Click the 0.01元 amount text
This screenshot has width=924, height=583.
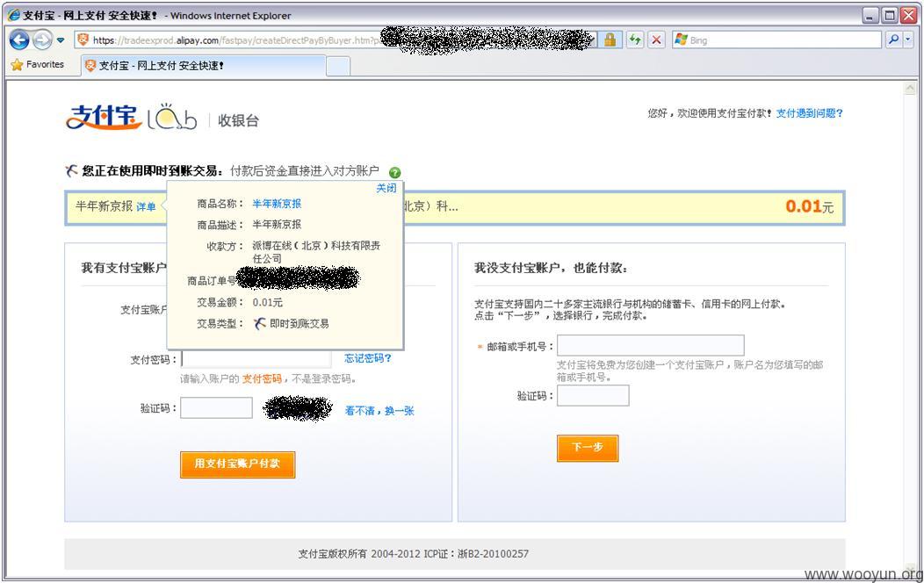[x=810, y=206]
